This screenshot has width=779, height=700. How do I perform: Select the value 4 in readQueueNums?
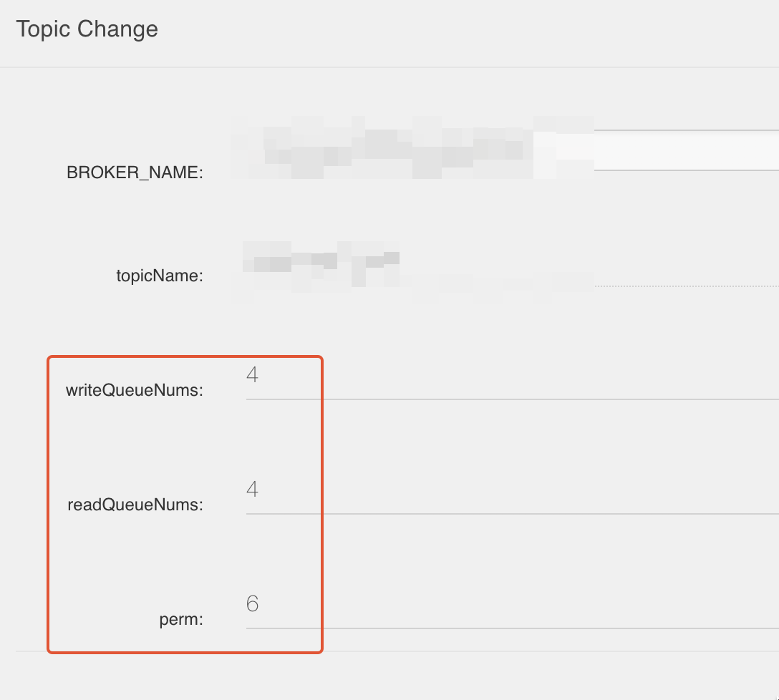pos(252,490)
